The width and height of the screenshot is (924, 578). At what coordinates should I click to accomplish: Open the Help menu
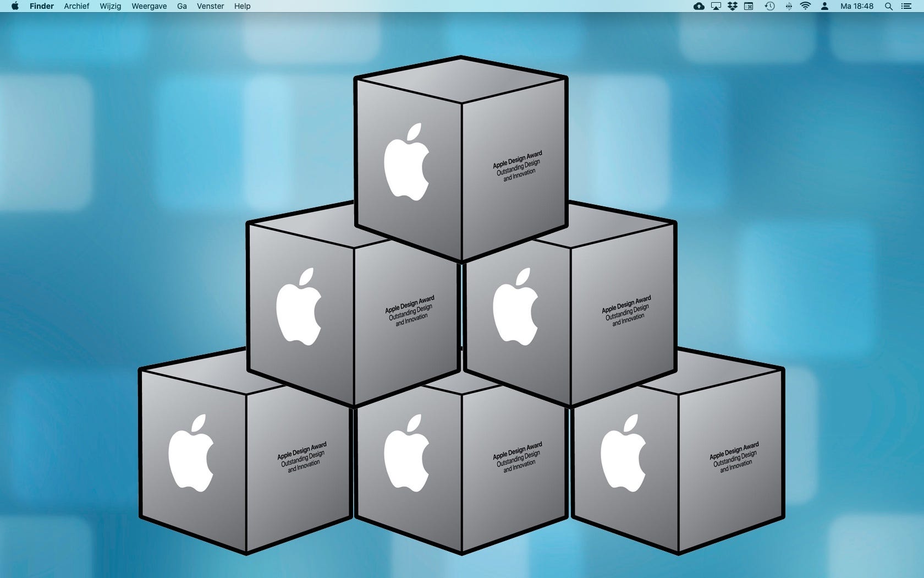[243, 6]
